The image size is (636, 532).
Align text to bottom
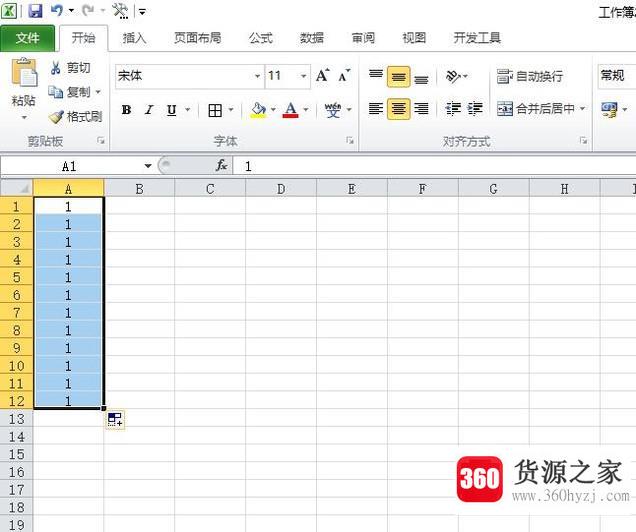[x=421, y=78]
